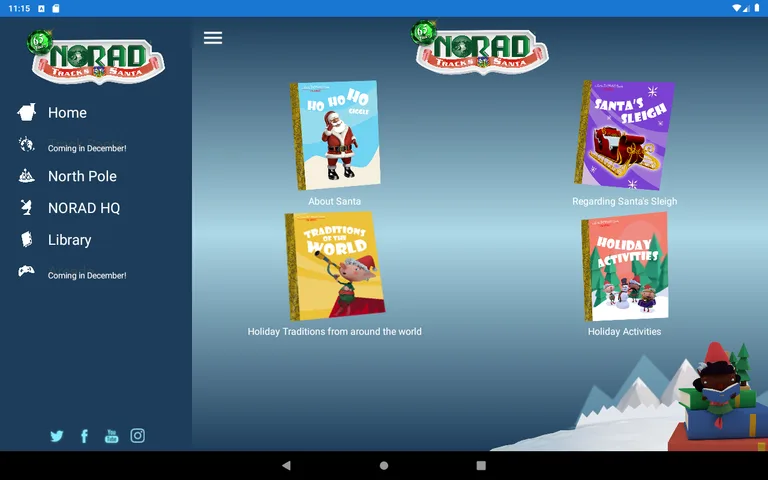Open the Twitter page icon

pyautogui.click(x=57, y=436)
